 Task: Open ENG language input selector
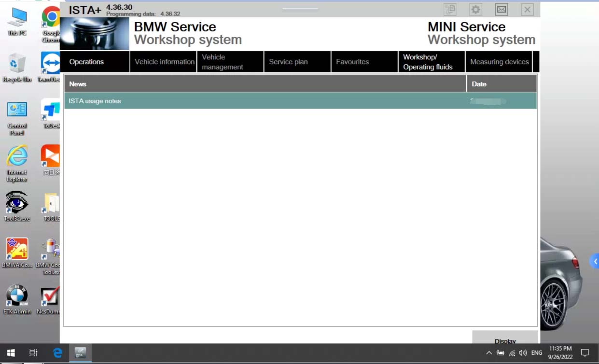click(536, 353)
